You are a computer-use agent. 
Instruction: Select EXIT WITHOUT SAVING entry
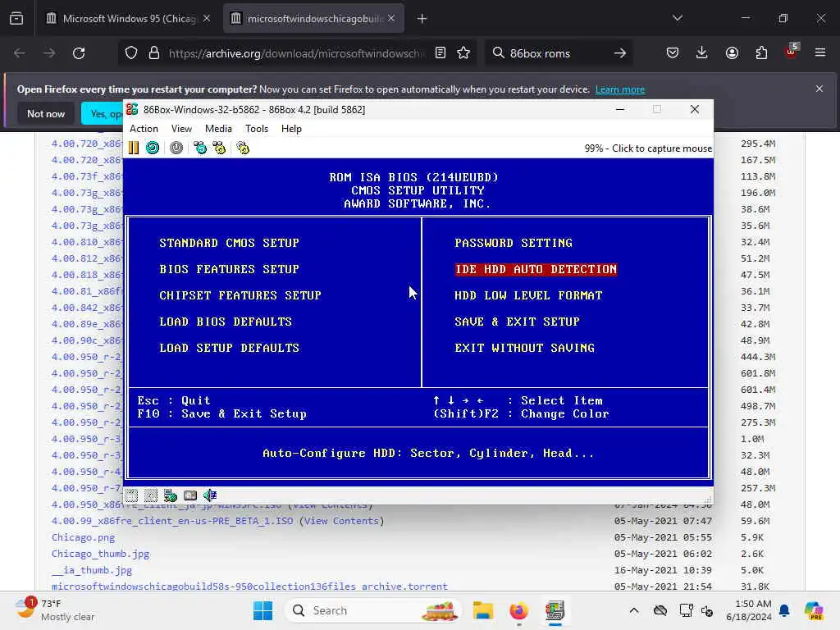pos(524,348)
